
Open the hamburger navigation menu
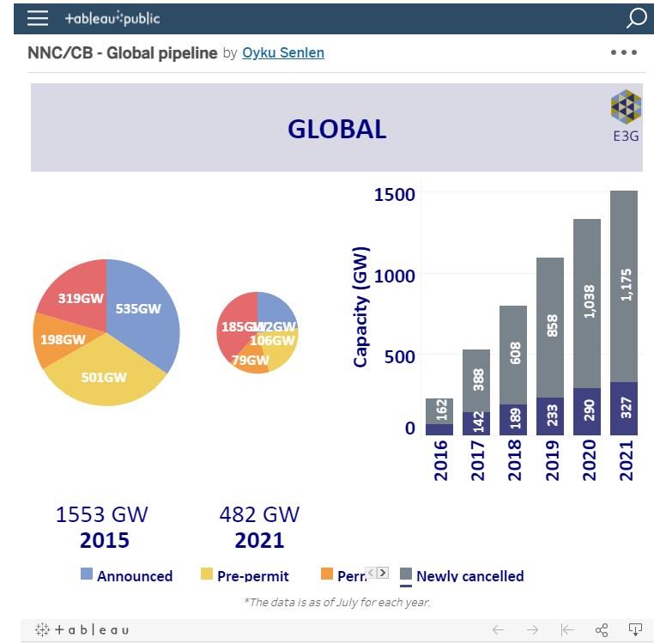37,18
